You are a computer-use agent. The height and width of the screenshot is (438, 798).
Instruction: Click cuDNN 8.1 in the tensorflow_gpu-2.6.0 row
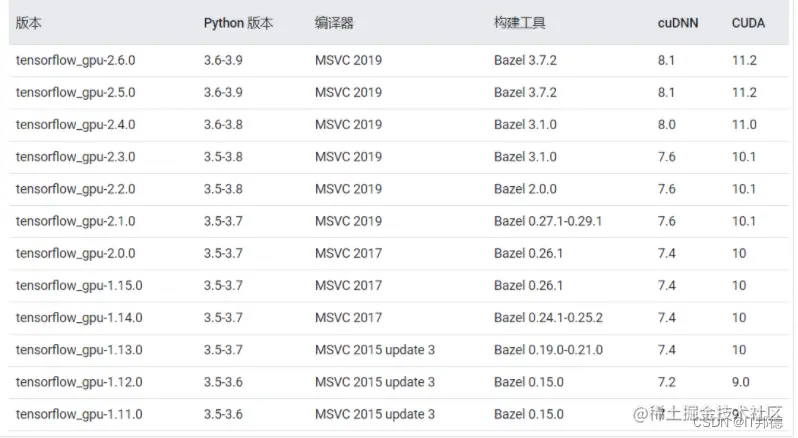click(x=666, y=61)
